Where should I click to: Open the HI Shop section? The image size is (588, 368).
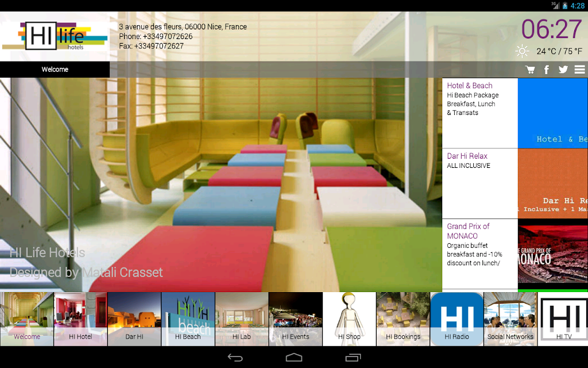click(349, 319)
